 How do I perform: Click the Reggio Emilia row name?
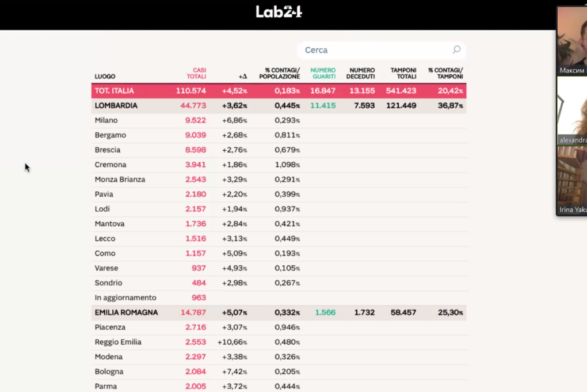[118, 342]
